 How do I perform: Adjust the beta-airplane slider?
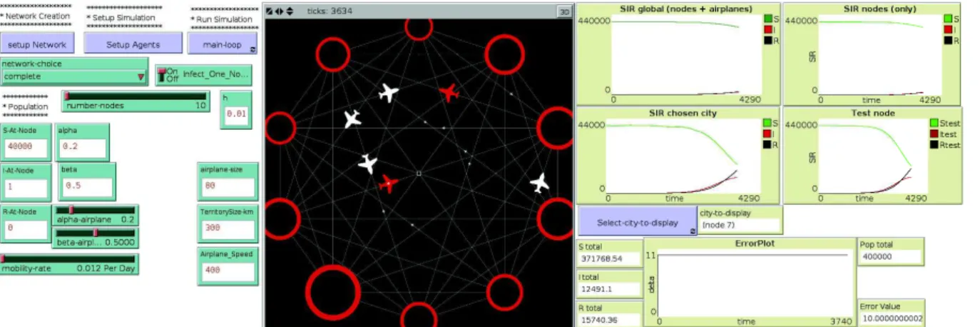96,238
